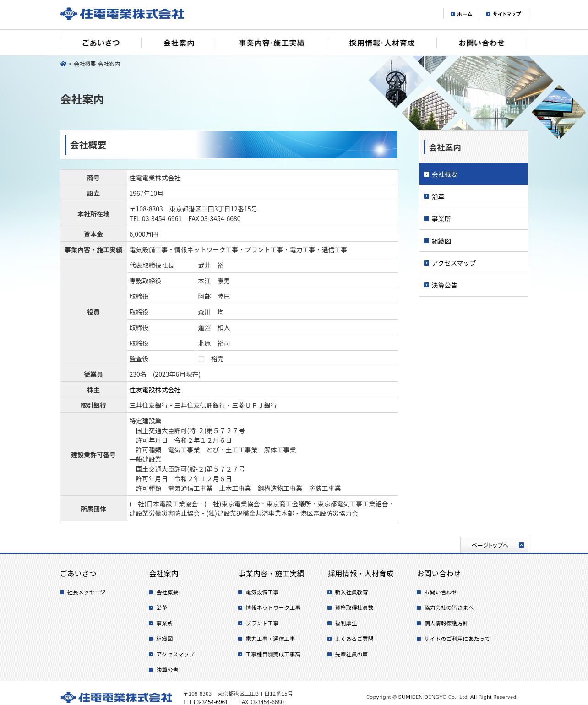Click the president name 武井 裕
The width and height of the screenshot is (588, 705).
pyautogui.click(x=211, y=266)
